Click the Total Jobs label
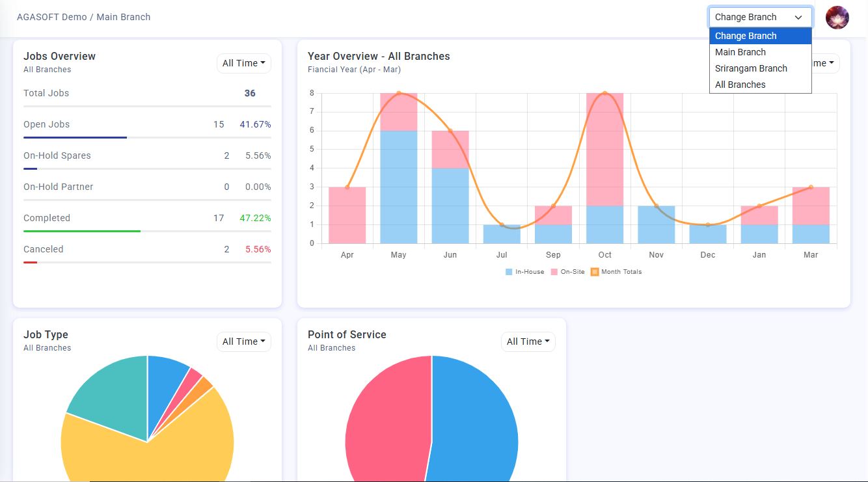 click(x=46, y=93)
